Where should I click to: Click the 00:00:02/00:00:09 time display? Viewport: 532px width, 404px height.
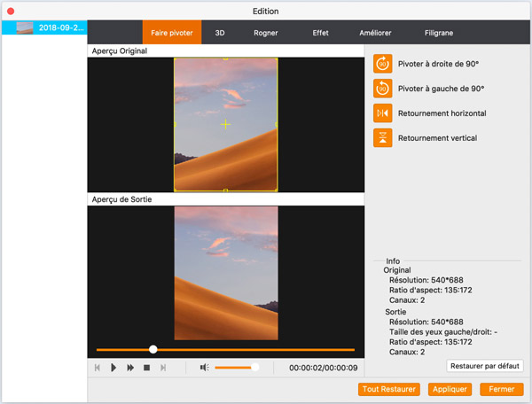[323, 368]
